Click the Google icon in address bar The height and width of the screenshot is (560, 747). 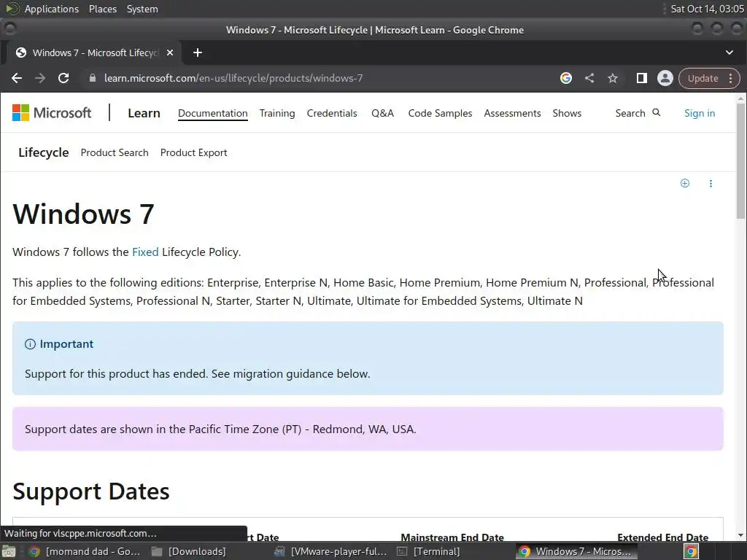(566, 78)
